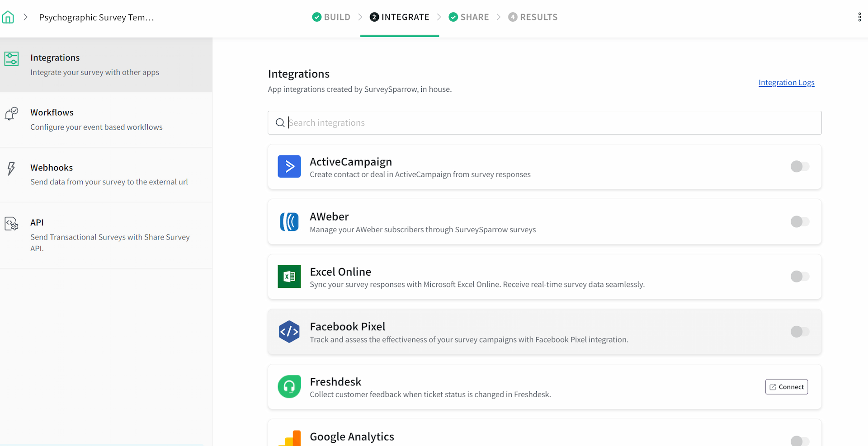Click the AWeber logo icon
Viewport: 868px width, 446px height.
tap(289, 222)
